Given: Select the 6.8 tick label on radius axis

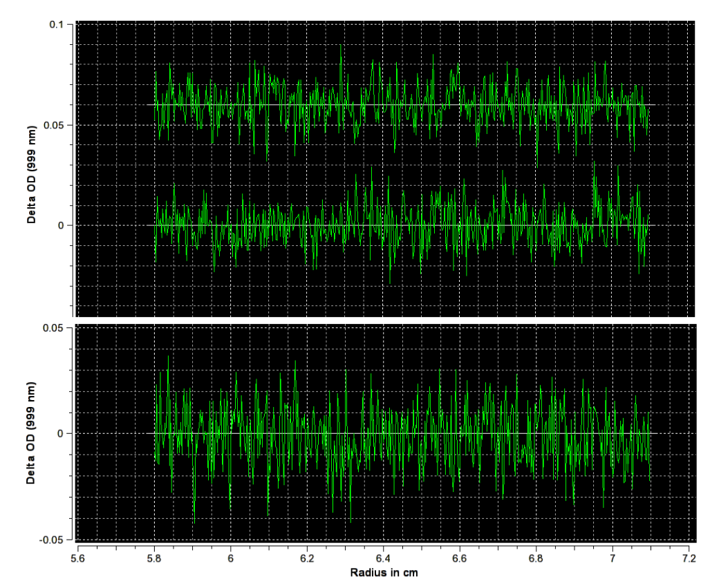Looking at the screenshot, I should tap(536, 557).
